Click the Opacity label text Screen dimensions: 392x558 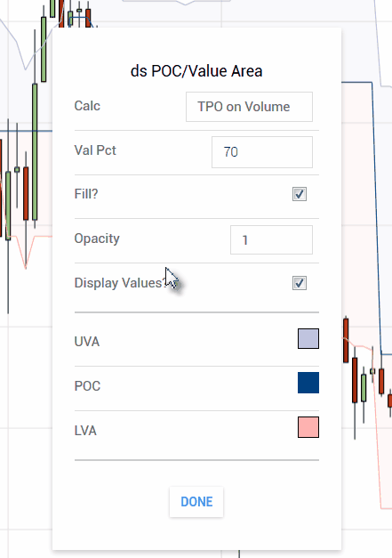[97, 239]
